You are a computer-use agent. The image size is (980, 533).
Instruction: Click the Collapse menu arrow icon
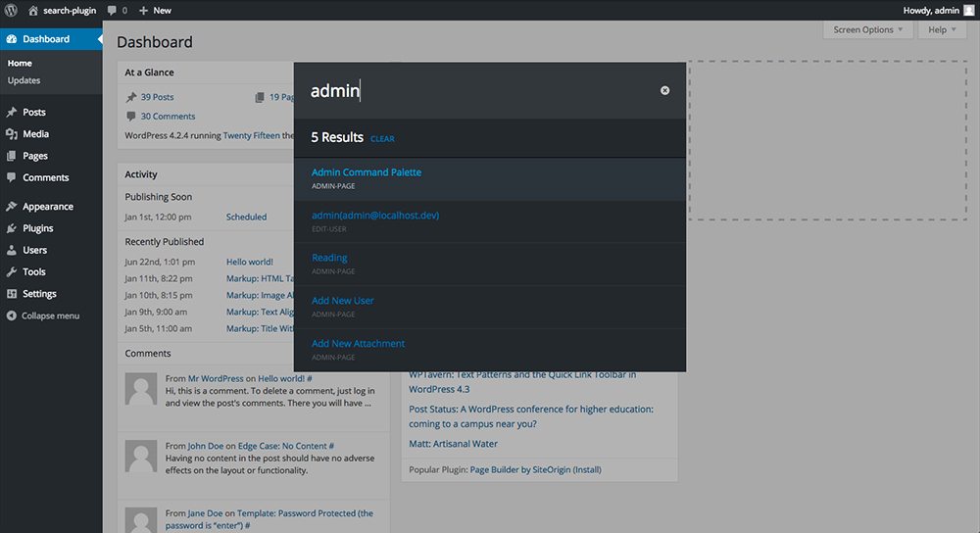(x=11, y=315)
